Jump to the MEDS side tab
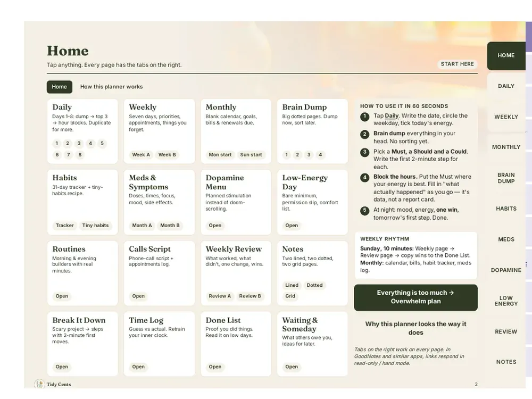532x399 pixels. [x=506, y=239]
